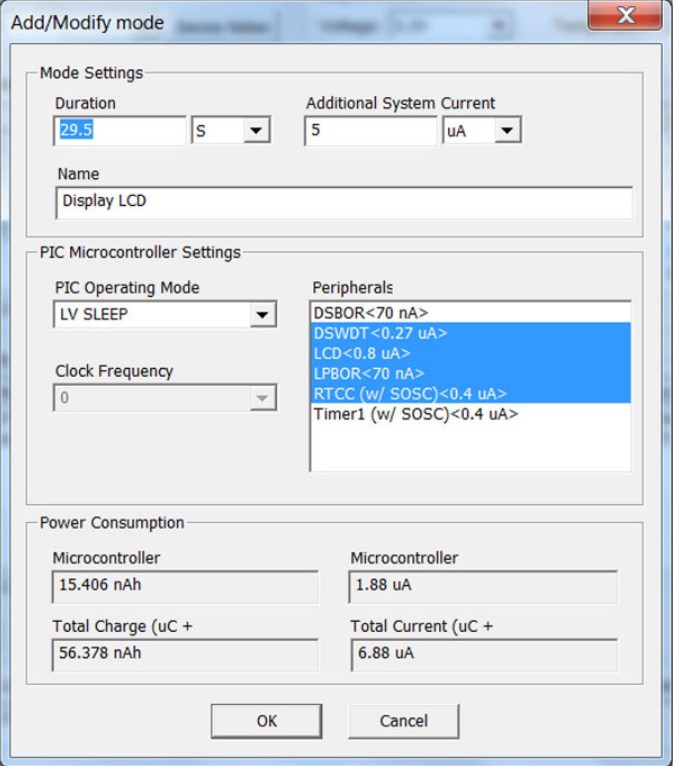Select the LPBOR<70 nA> peripheral

tap(470, 373)
